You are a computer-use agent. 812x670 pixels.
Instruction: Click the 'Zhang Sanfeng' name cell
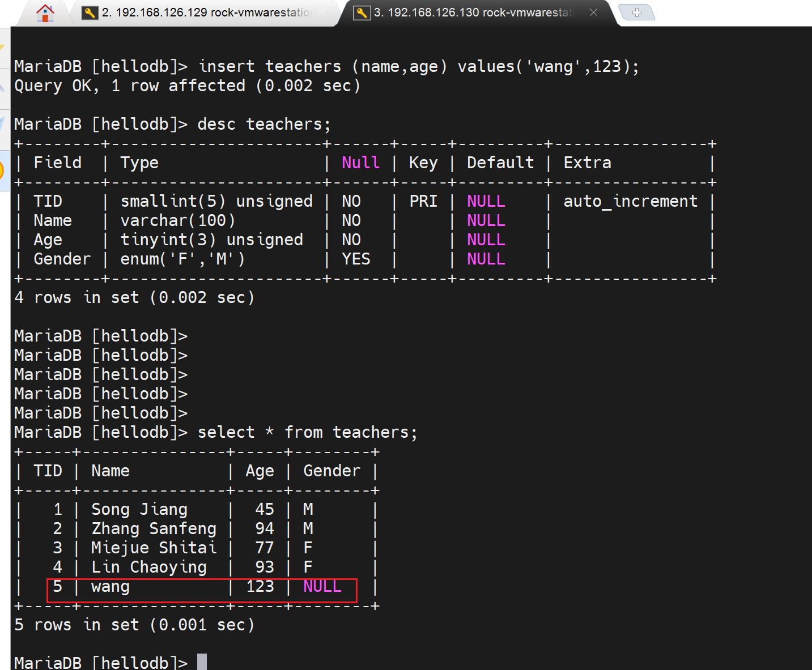(154, 528)
